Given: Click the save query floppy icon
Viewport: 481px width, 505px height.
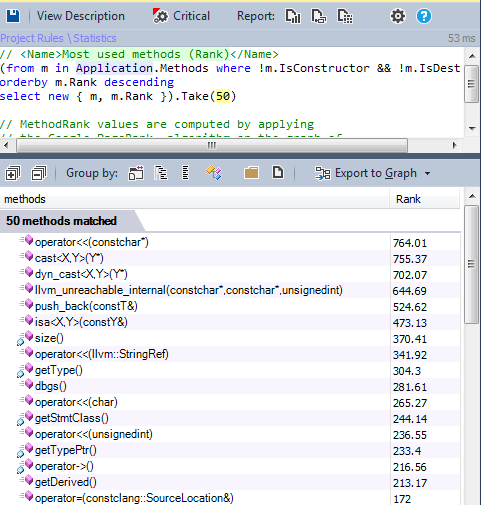Looking at the screenshot, I should click(13, 16).
